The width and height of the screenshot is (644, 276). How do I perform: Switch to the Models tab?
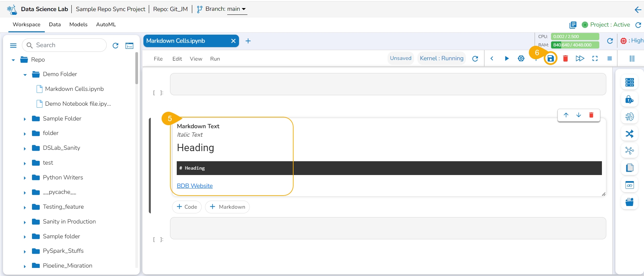[x=78, y=25]
